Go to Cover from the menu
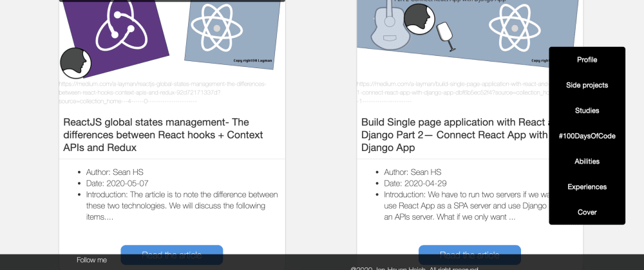The image size is (644, 270). [587, 212]
